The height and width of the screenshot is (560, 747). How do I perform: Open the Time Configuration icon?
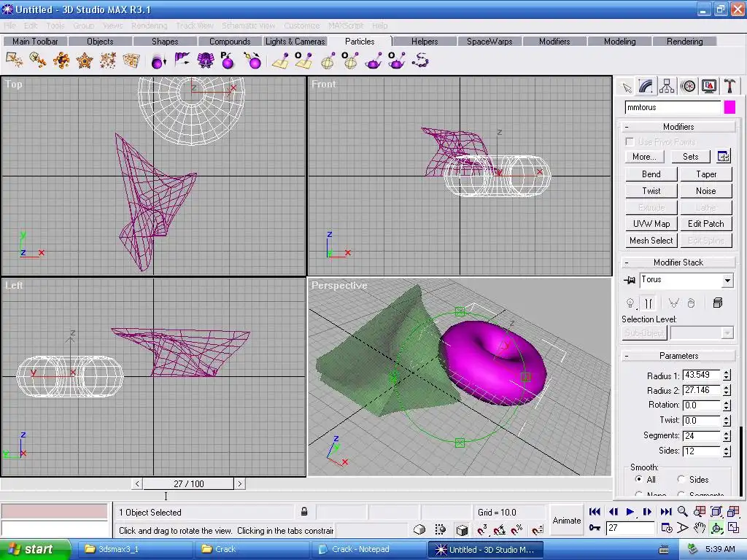tap(667, 528)
